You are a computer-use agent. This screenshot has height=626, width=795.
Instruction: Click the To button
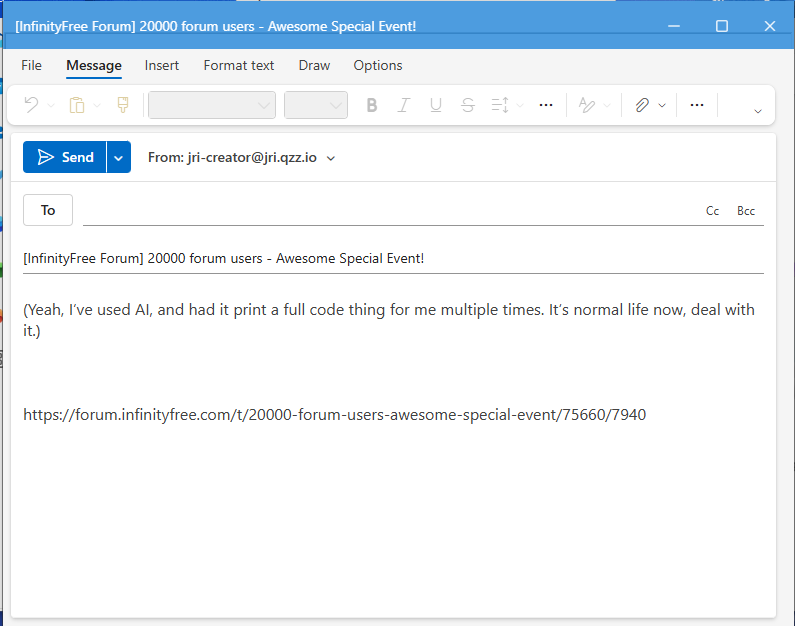[x=48, y=210]
